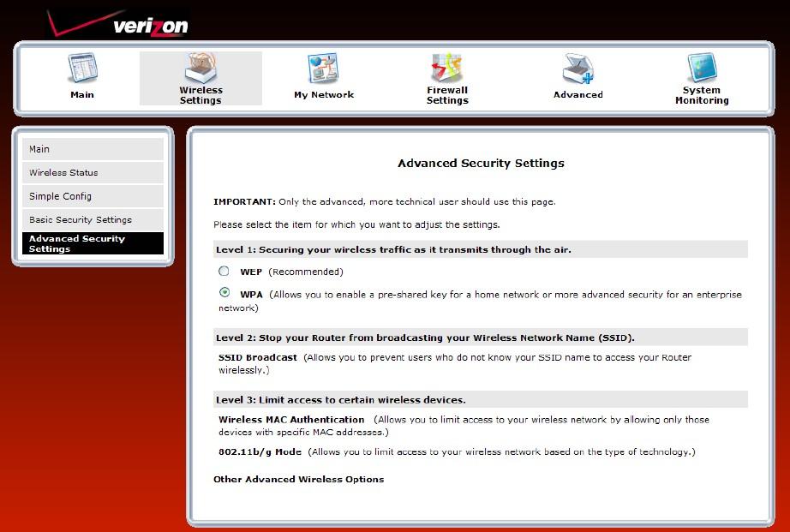Expand Other Advanced Wireless Options
This screenshot has width=790, height=532.
point(297,479)
